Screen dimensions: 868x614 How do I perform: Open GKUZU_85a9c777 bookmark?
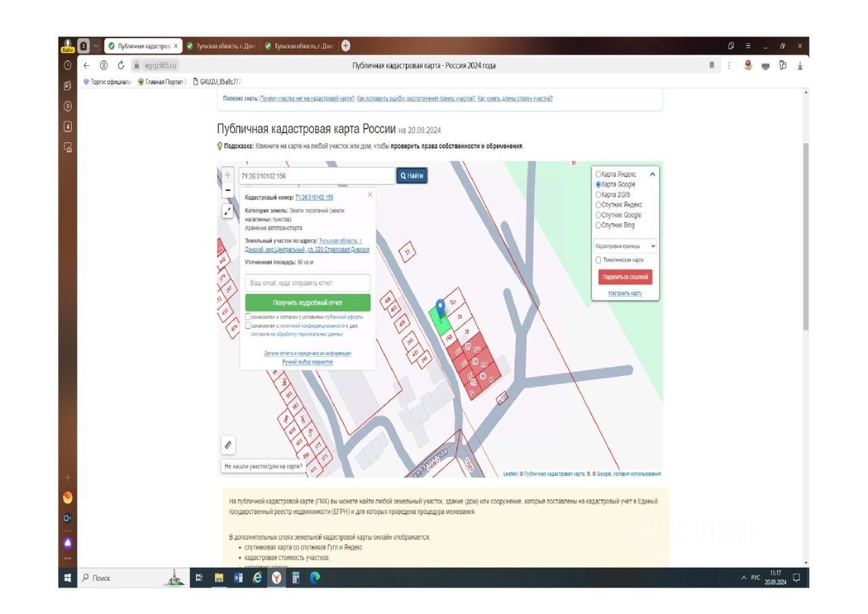click(217, 81)
